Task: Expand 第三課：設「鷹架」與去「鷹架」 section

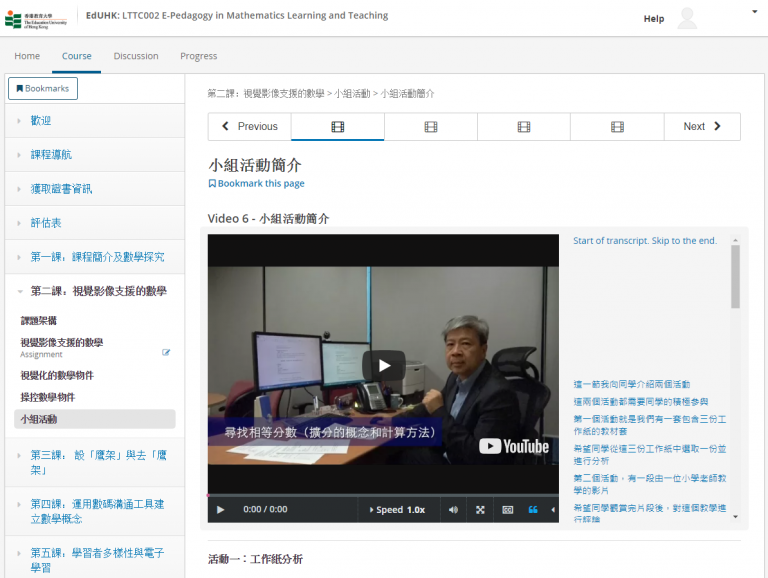Action: pyautogui.click(x=95, y=462)
